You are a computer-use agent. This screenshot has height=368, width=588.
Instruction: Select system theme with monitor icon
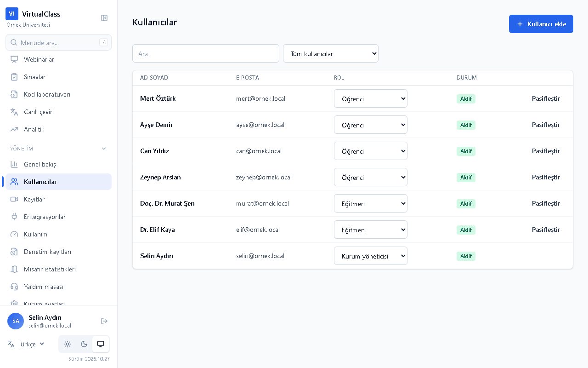point(101,344)
